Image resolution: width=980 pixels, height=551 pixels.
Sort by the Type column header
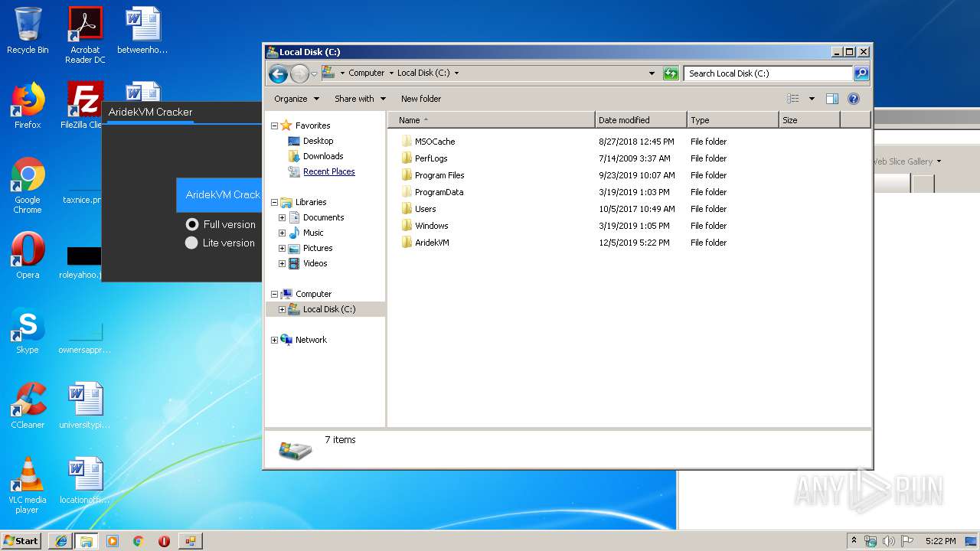tap(733, 120)
